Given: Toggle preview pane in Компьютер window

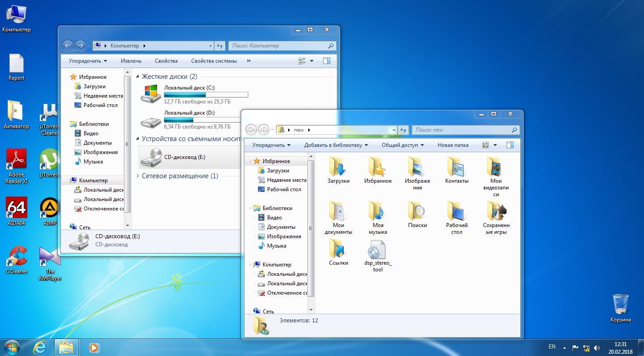Looking at the screenshot, I should (x=326, y=61).
